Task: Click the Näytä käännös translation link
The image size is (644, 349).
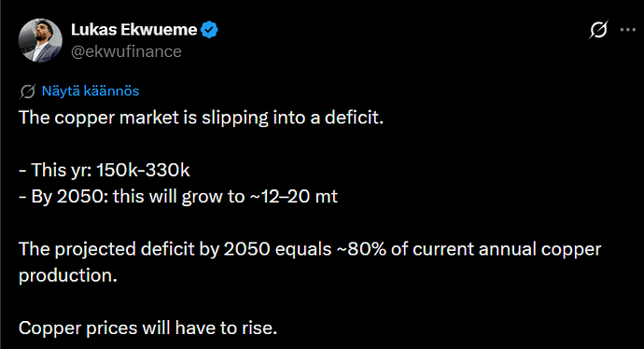Action: [x=91, y=91]
